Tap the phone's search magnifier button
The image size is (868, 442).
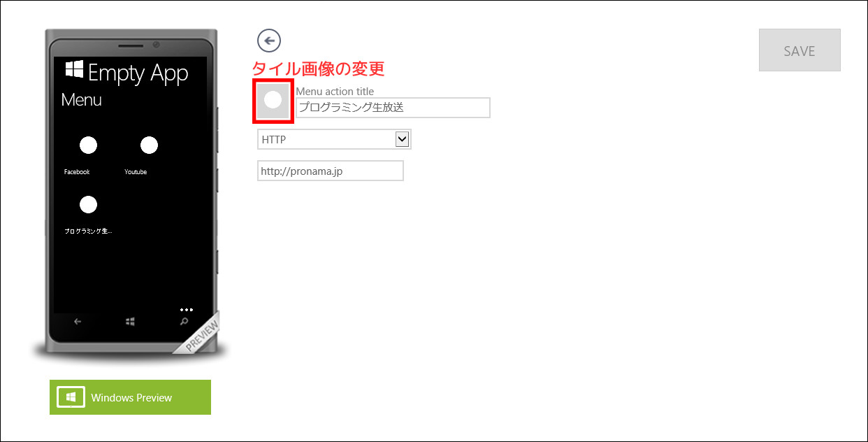[184, 322]
